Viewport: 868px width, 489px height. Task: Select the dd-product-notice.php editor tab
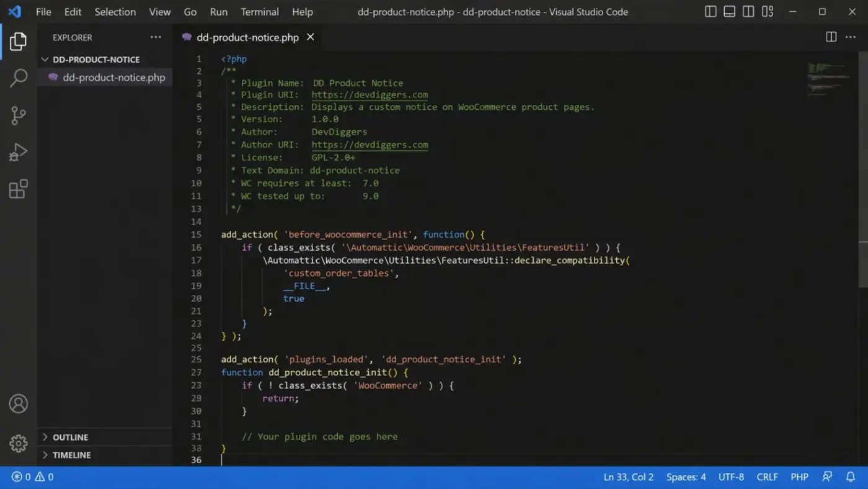[x=248, y=37]
